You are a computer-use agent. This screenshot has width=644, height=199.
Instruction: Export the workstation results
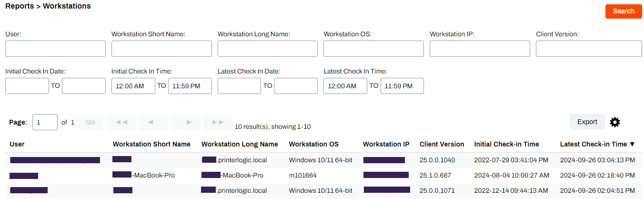(x=587, y=122)
